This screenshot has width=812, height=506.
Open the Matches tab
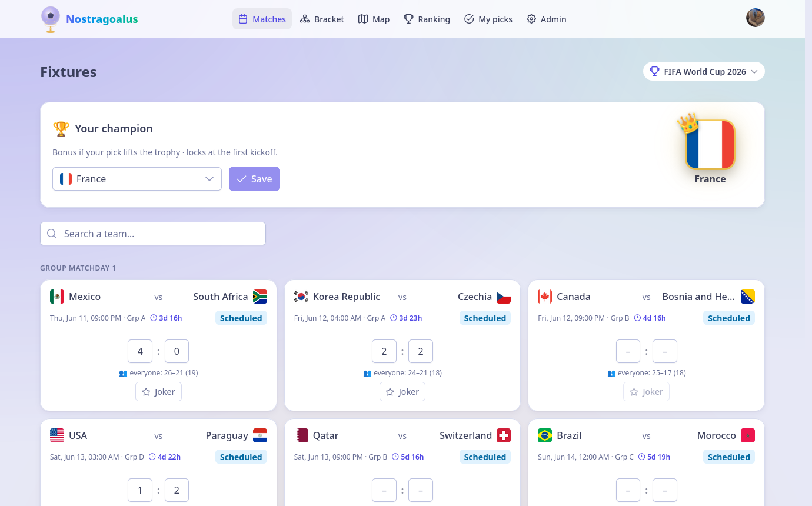point(262,19)
